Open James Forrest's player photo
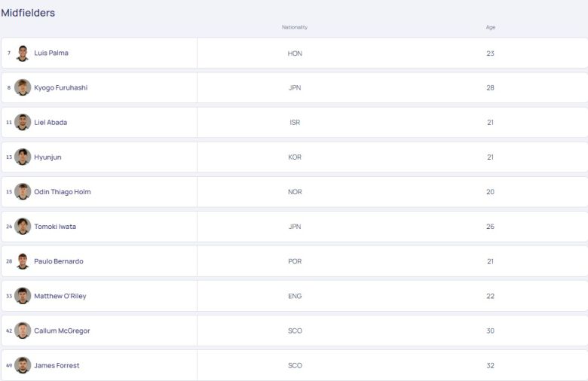588x381 pixels. click(x=23, y=365)
